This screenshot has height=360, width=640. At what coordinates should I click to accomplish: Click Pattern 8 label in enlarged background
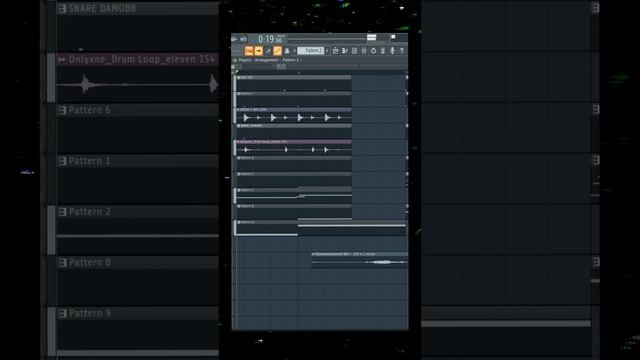pyautogui.click(x=89, y=262)
